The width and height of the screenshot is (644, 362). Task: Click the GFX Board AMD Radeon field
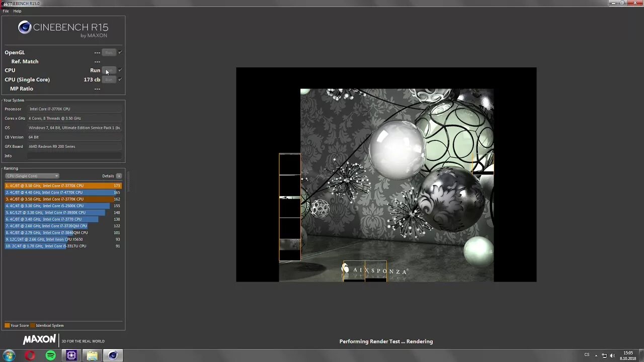point(75,146)
